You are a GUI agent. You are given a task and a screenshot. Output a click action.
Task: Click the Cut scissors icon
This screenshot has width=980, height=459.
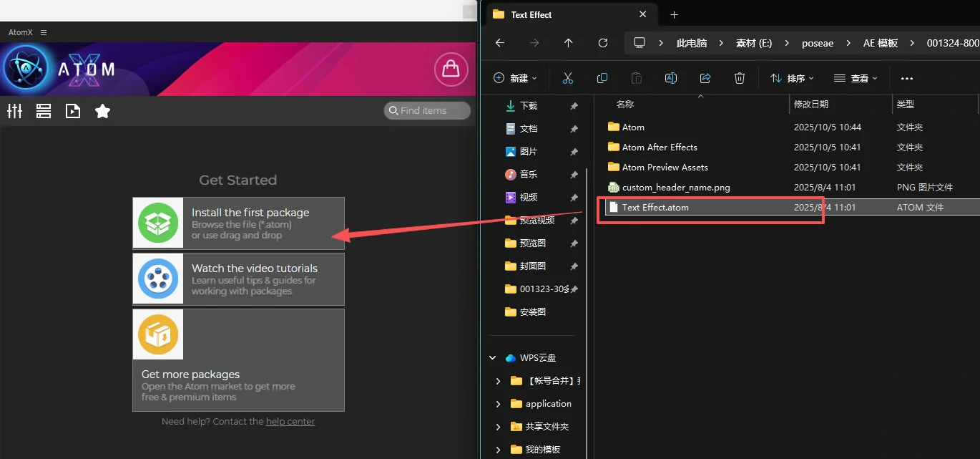pos(568,78)
